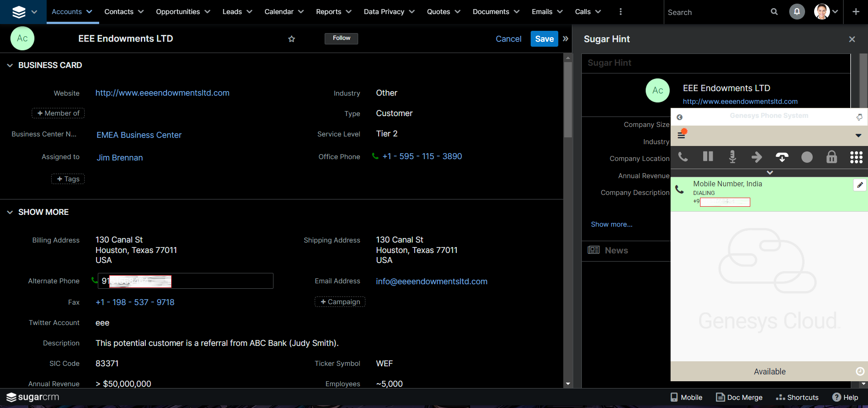868x408 pixels.
Task: Click the EEE Endowments account avatar
Action: tap(22, 39)
